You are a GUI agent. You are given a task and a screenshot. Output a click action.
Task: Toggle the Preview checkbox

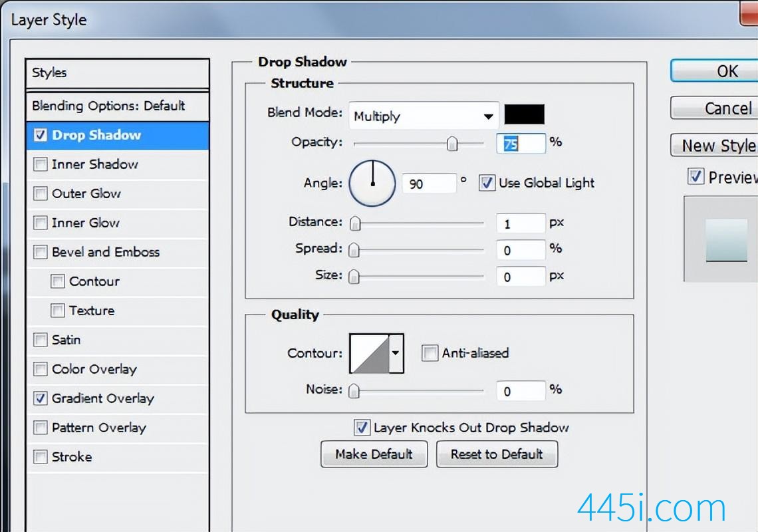click(695, 176)
